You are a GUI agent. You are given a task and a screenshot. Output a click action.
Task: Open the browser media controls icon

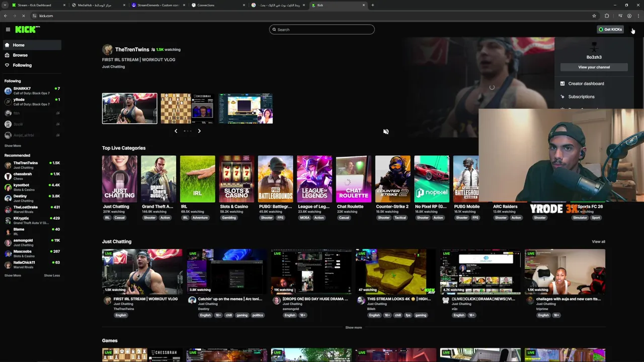tap(620, 16)
